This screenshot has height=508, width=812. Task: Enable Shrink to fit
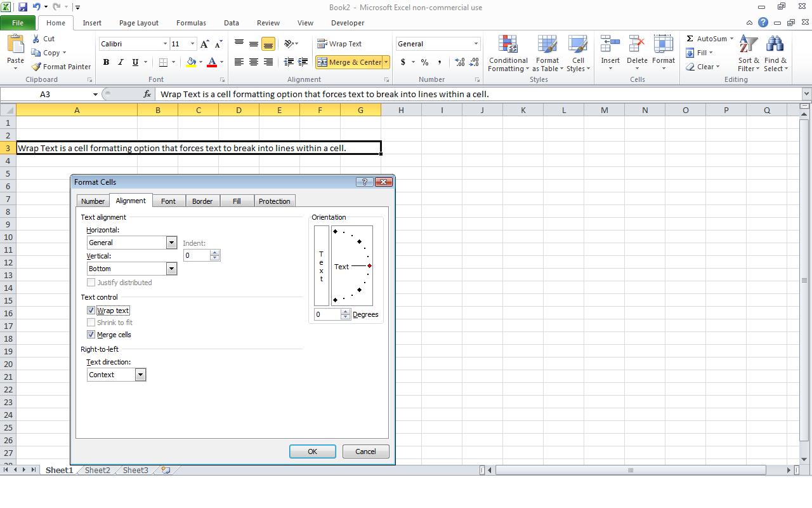coord(91,323)
